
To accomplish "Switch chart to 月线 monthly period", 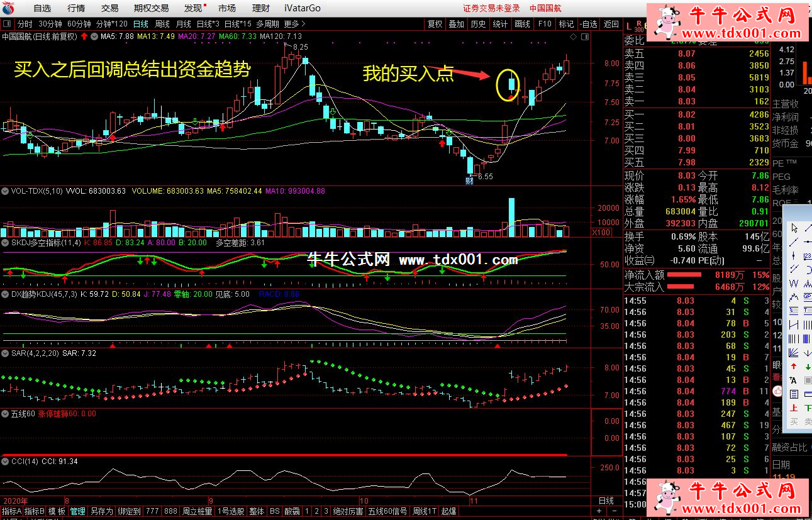I will [184, 24].
